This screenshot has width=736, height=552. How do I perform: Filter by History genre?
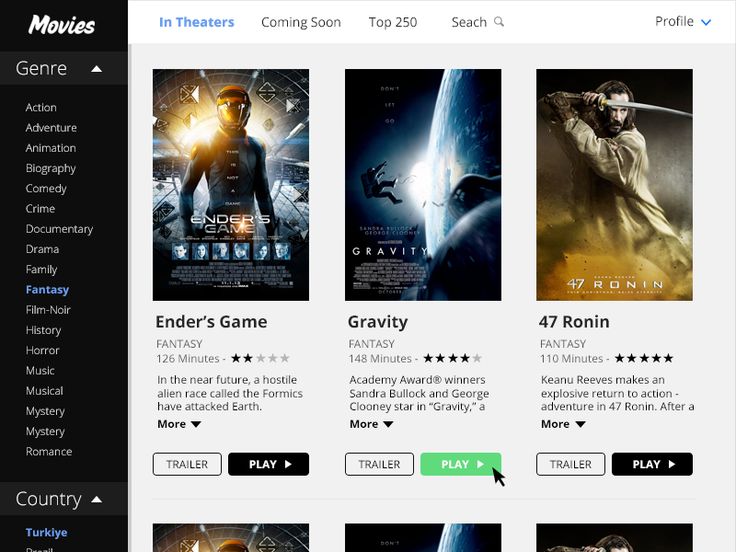tap(43, 330)
